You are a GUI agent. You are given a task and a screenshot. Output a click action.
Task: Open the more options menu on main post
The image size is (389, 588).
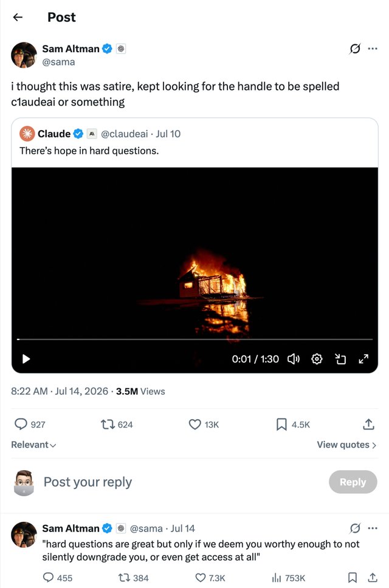[373, 49]
